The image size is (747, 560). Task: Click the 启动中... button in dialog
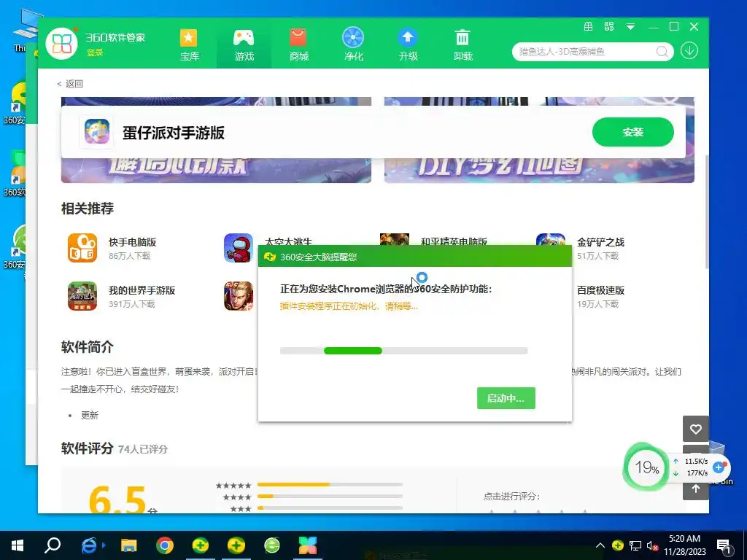[506, 398]
